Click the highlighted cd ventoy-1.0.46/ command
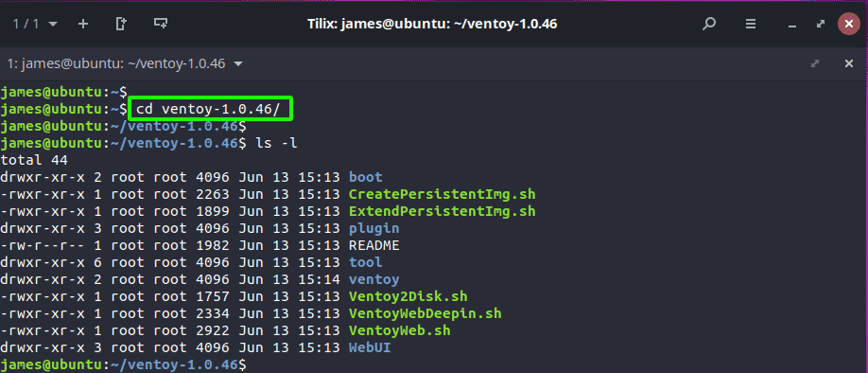The width and height of the screenshot is (868, 373). [212, 109]
